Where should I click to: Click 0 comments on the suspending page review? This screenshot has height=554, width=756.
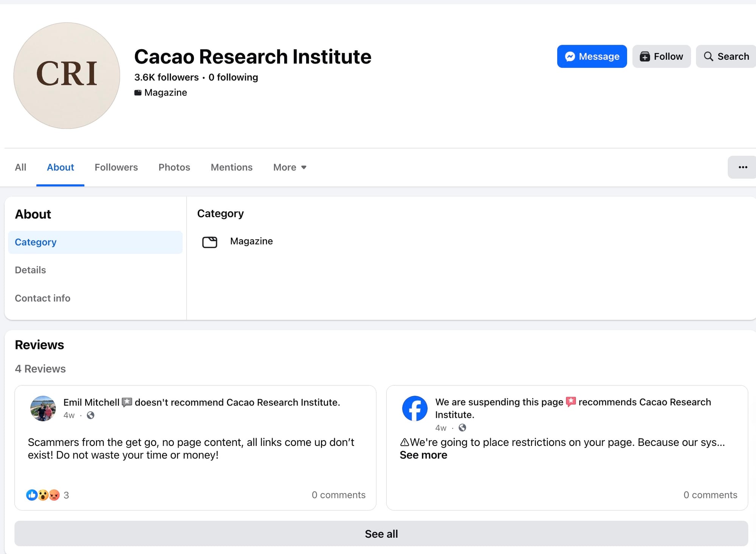pyautogui.click(x=710, y=495)
